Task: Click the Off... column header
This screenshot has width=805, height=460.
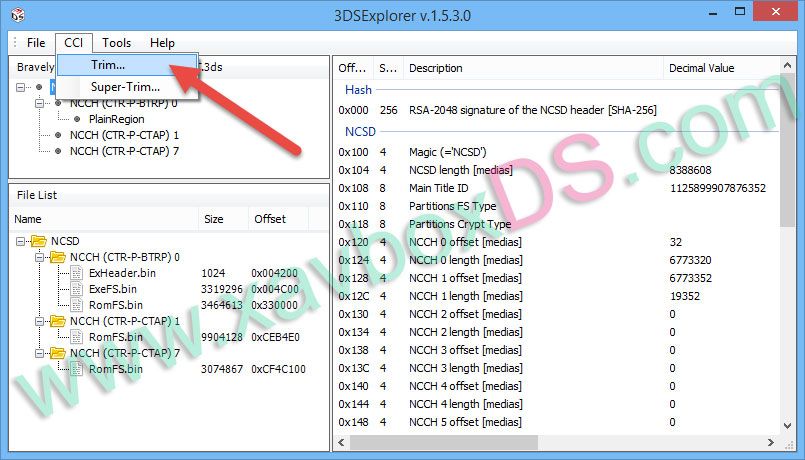Action: pos(353,68)
